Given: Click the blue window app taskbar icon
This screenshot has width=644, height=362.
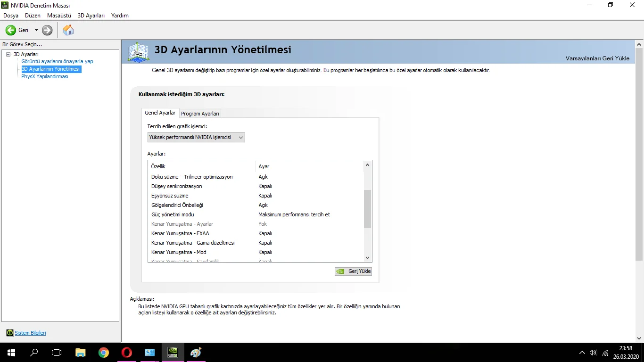Looking at the screenshot, I should (x=150, y=353).
